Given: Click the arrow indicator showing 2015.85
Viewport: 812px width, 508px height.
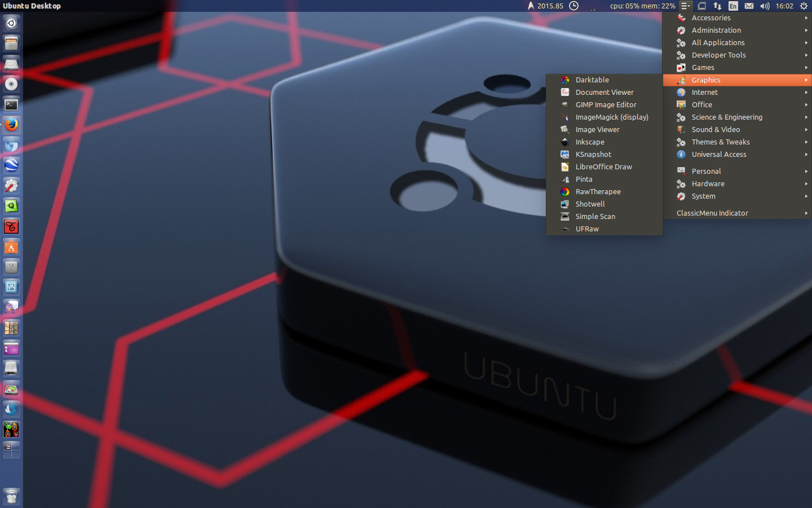Looking at the screenshot, I should pyautogui.click(x=545, y=6).
